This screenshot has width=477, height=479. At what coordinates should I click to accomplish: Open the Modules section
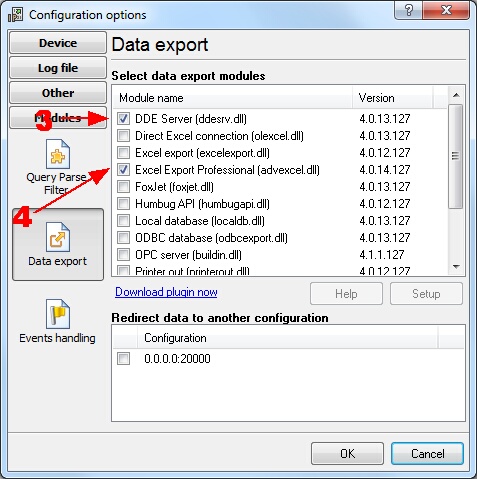[x=58, y=118]
